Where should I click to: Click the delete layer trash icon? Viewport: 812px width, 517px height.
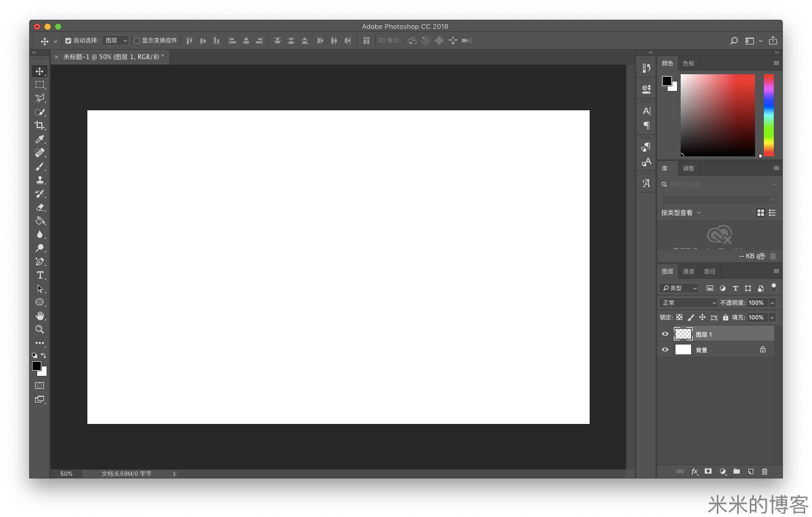764,472
